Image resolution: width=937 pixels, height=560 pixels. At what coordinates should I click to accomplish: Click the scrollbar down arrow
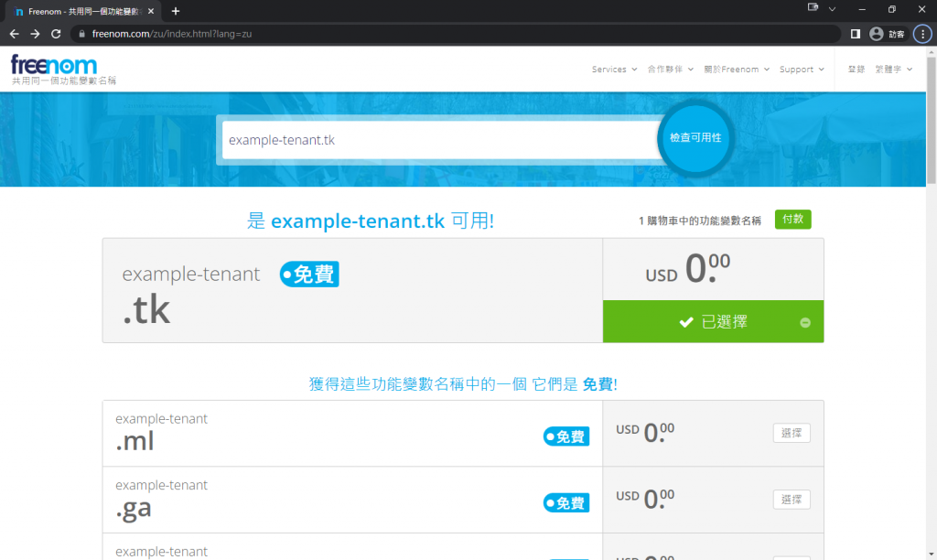click(x=931, y=555)
